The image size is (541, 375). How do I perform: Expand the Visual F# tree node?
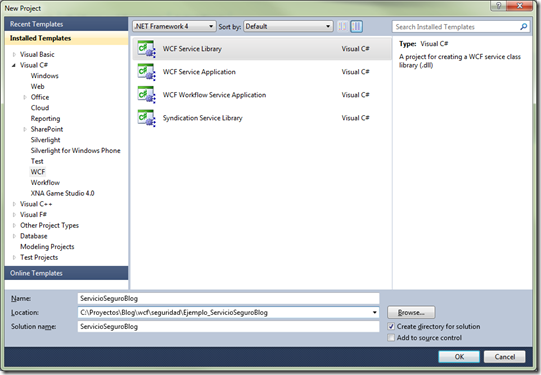tap(14, 215)
